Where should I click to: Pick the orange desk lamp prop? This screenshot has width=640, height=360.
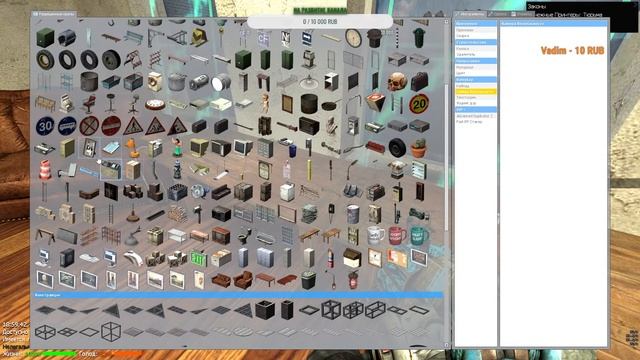(x=133, y=148)
